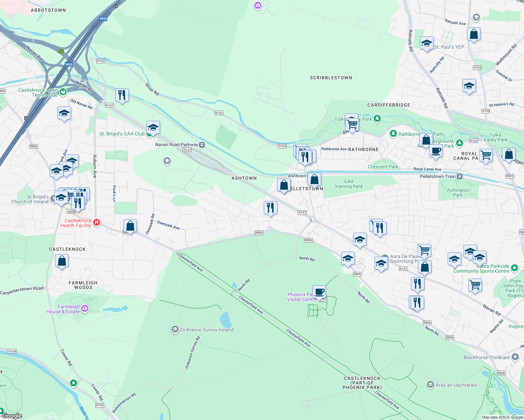
Task: Click the shopping cart marker in Tolka Valley Park
Action: [352, 124]
